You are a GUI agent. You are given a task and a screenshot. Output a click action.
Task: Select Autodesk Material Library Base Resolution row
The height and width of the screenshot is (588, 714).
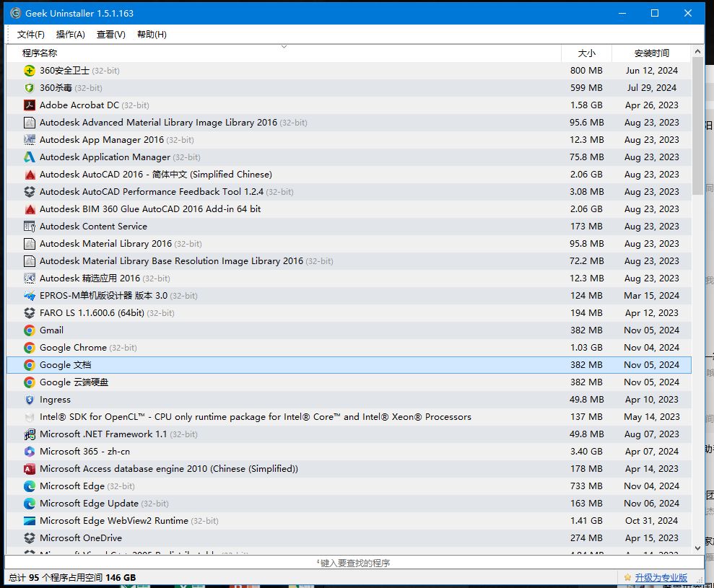[x=349, y=260]
